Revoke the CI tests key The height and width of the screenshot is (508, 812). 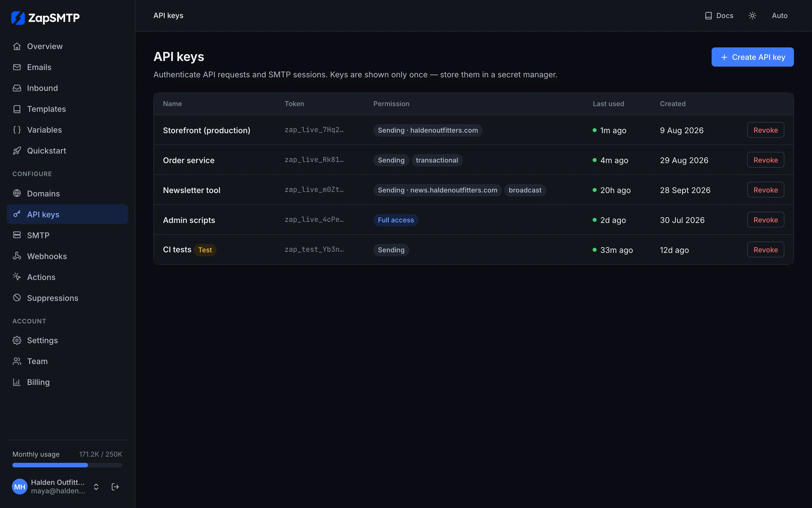[765, 250]
